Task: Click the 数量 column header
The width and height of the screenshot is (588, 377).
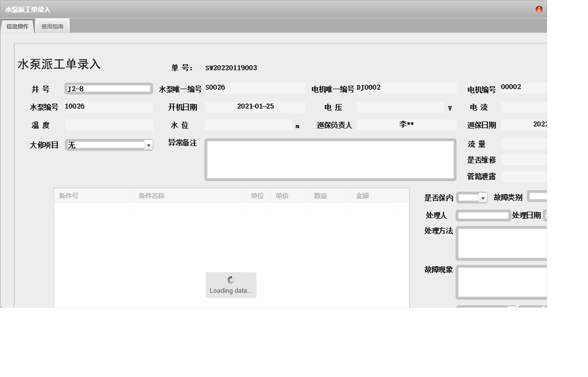Action: [x=329, y=196]
